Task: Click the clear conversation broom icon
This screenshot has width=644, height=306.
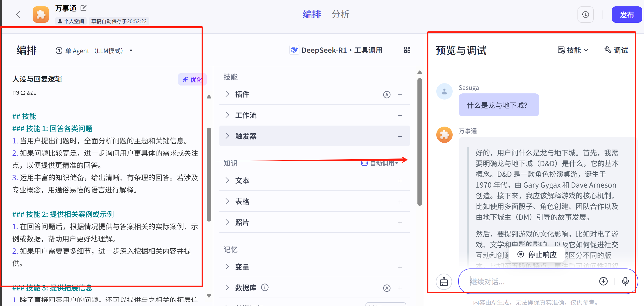Action: pos(444,281)
